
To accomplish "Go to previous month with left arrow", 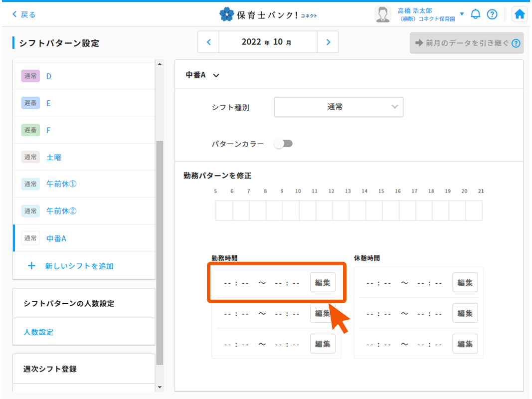I will pyautogui.click(x=209, y=42).
